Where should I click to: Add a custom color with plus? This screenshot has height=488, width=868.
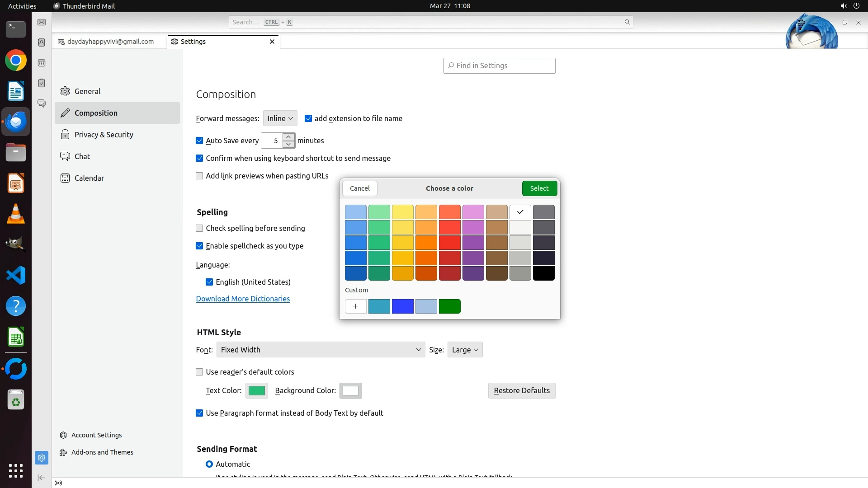(x=355, y=306)
